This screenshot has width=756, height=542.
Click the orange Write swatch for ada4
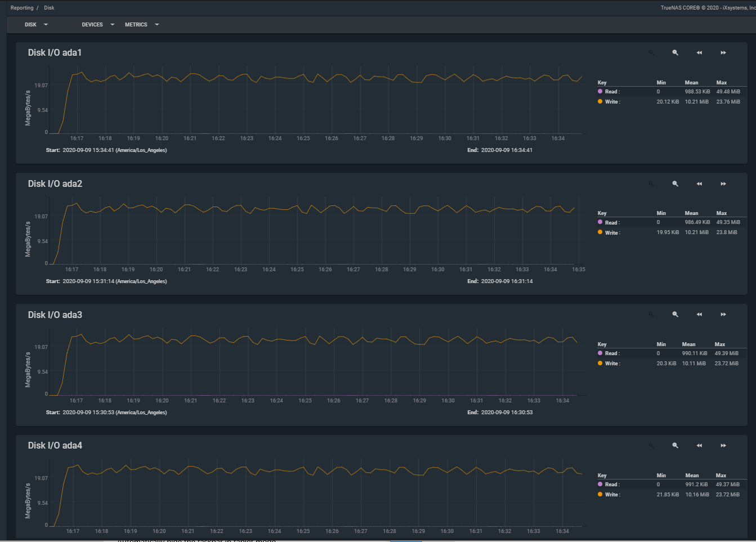[x=600, y=494]
